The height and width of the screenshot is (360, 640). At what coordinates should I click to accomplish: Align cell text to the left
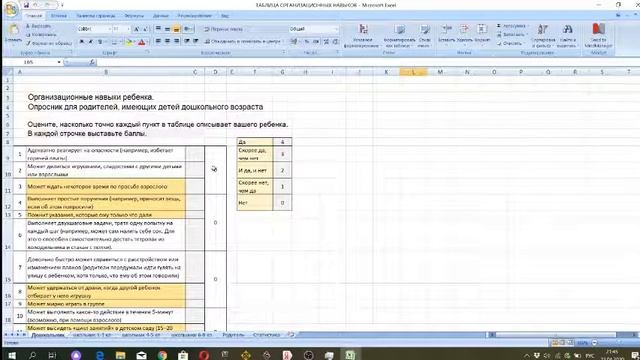(158, 41)
